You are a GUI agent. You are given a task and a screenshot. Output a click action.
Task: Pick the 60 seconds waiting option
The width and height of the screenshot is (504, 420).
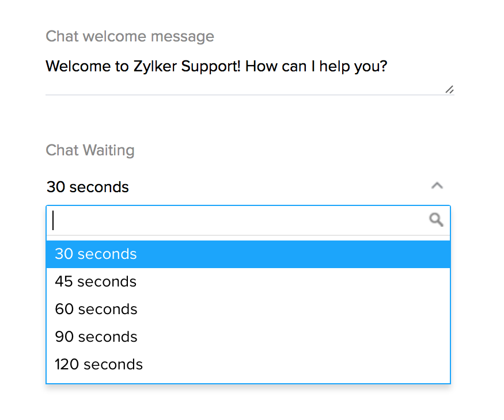[96, 310]
